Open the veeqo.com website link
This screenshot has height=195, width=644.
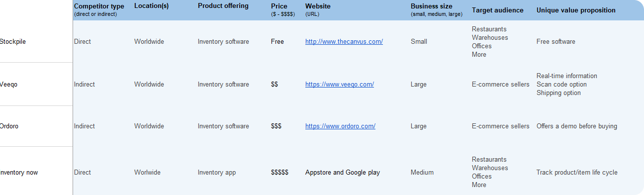(x=340, y=85)
